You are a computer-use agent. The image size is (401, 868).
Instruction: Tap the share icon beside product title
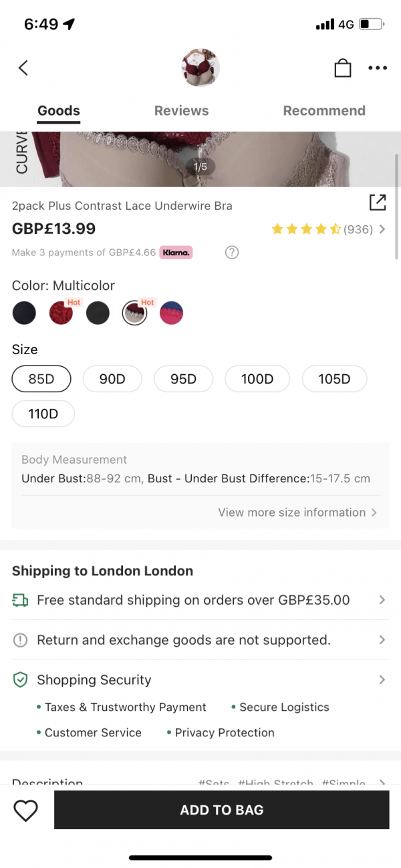pos(377,202)
